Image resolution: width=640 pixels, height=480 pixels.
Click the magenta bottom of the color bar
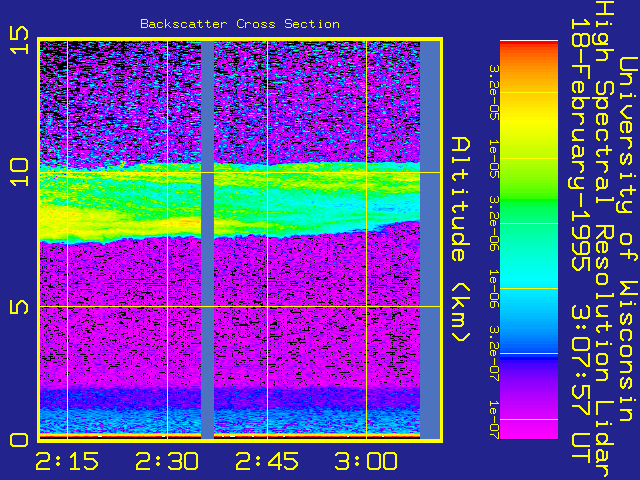pyautogui.click(x=529, y=429)
